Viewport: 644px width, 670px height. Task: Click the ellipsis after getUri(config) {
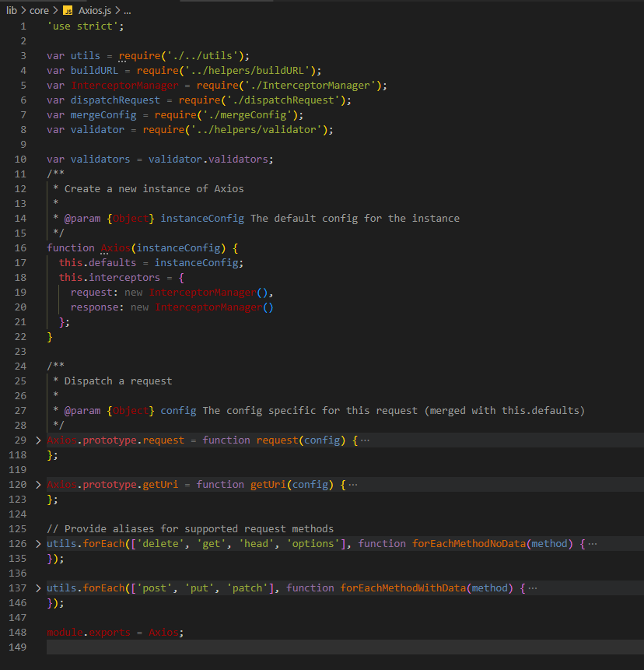tap(352, 485)
